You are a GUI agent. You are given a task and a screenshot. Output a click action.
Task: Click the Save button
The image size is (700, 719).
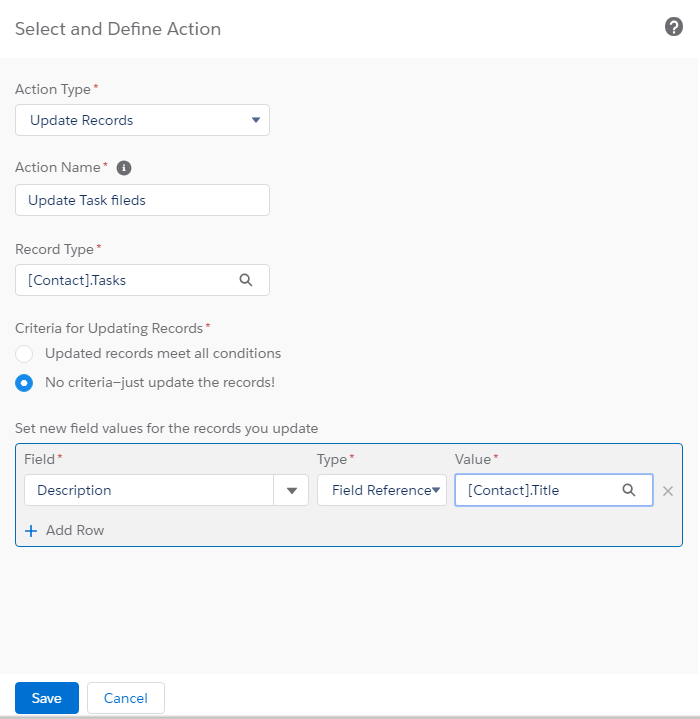click(x=47, y=698)
